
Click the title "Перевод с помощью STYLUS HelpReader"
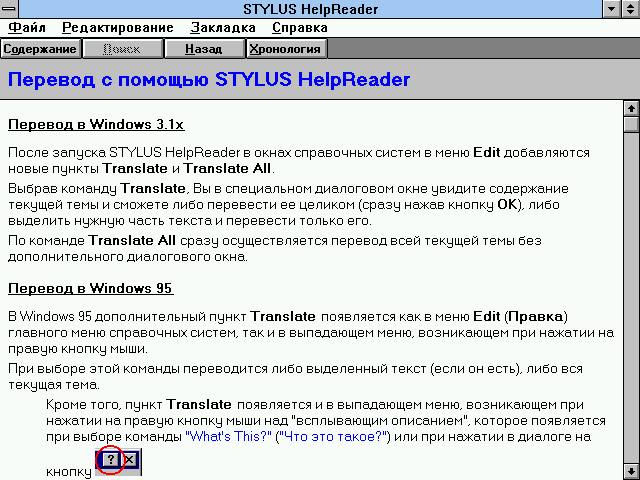209,79
